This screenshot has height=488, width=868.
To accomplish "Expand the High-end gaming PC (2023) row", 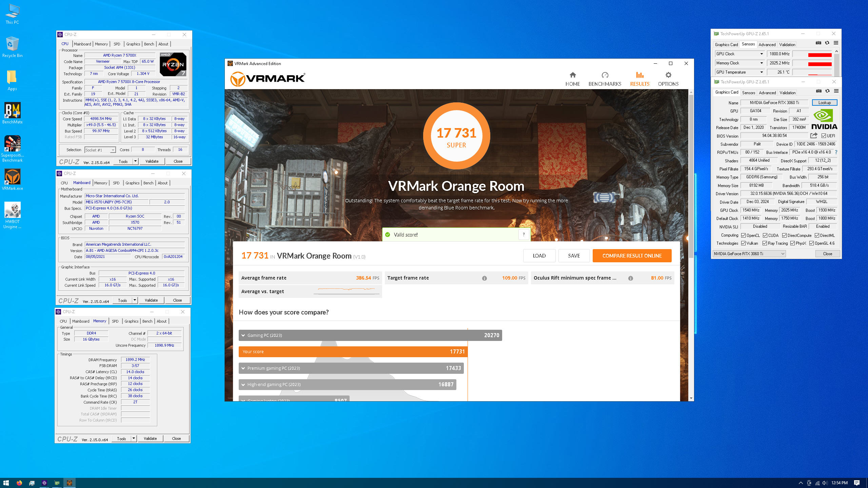I will pyautogui.click(x=347, y=384).
